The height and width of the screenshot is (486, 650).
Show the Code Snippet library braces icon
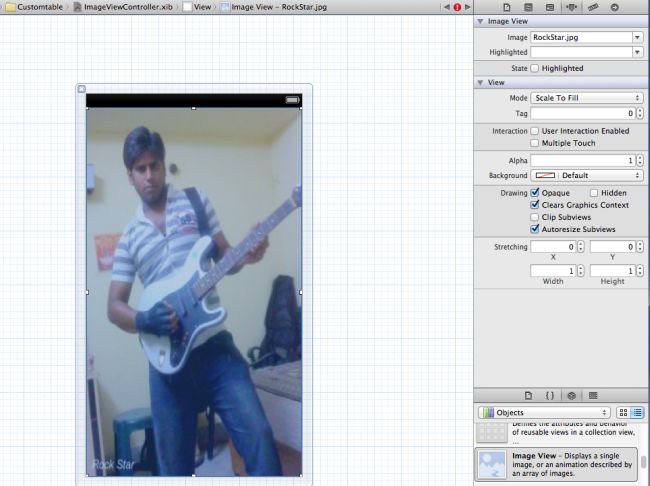[x=550, y=396]
